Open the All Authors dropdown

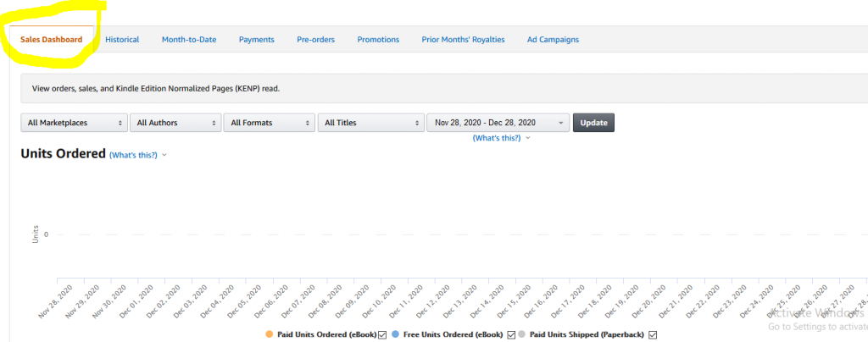point(175,123)
